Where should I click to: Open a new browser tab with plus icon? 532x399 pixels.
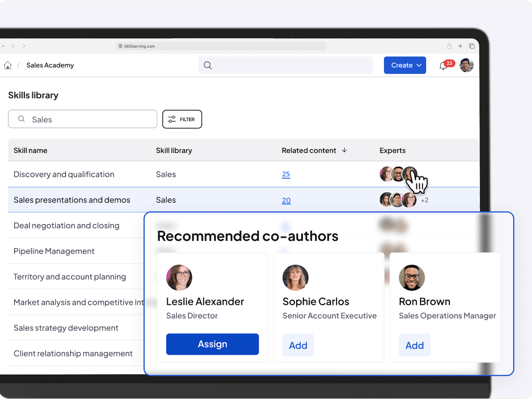point(460,46)
